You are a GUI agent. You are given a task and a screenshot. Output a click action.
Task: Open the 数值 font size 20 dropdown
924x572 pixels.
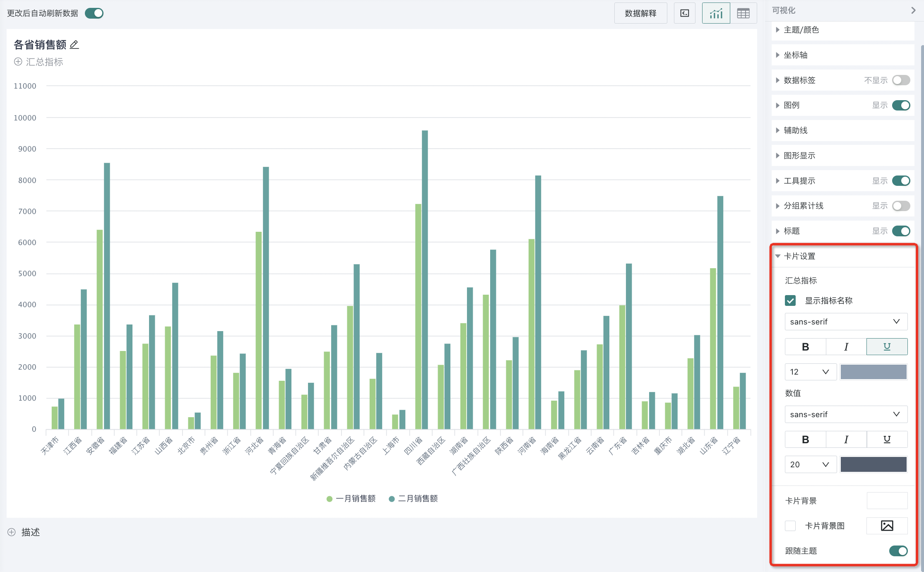click(x=810, y=464)
